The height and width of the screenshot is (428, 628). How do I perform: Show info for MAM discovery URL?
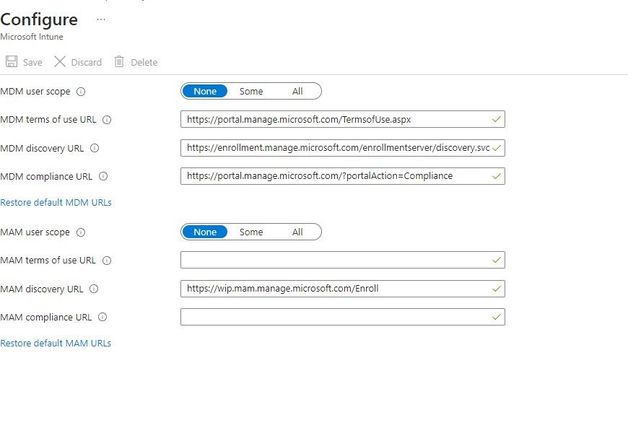93,289
